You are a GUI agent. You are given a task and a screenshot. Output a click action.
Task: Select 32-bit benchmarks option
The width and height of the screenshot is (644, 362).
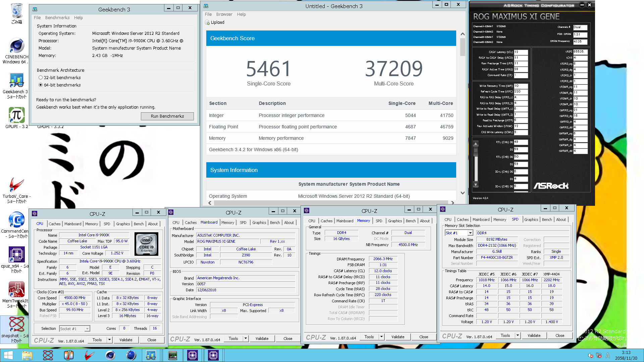41,77
